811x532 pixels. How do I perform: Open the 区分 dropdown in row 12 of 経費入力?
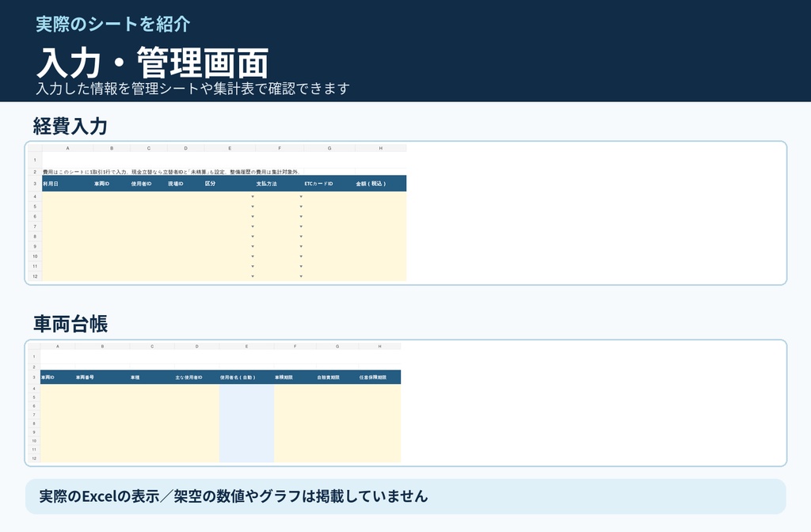pyautogui.click(x=253, y=276)
